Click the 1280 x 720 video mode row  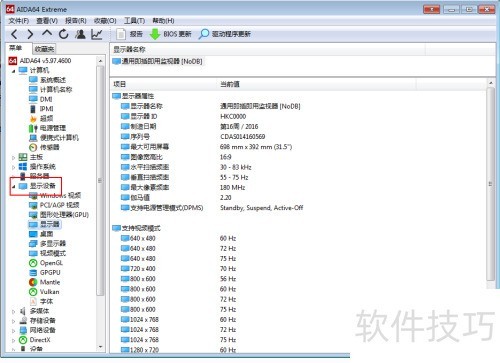(x=144, y=350)
